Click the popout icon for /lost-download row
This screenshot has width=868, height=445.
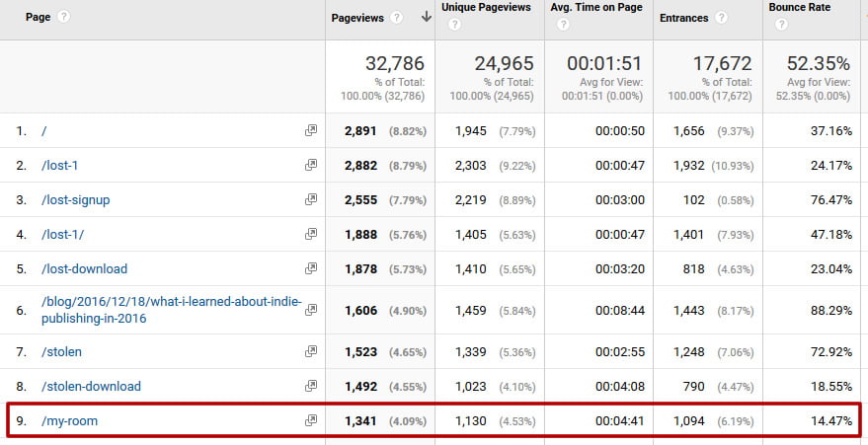(x=311, y=268)
